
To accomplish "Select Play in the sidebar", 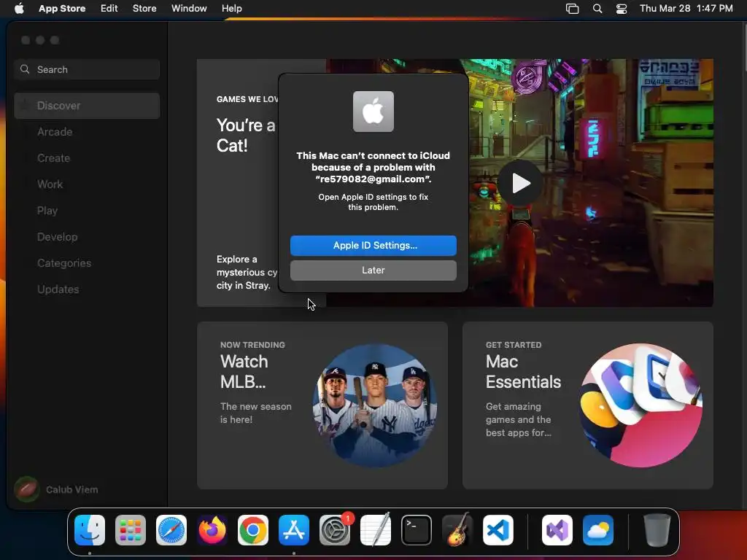I will click(87, 211).
